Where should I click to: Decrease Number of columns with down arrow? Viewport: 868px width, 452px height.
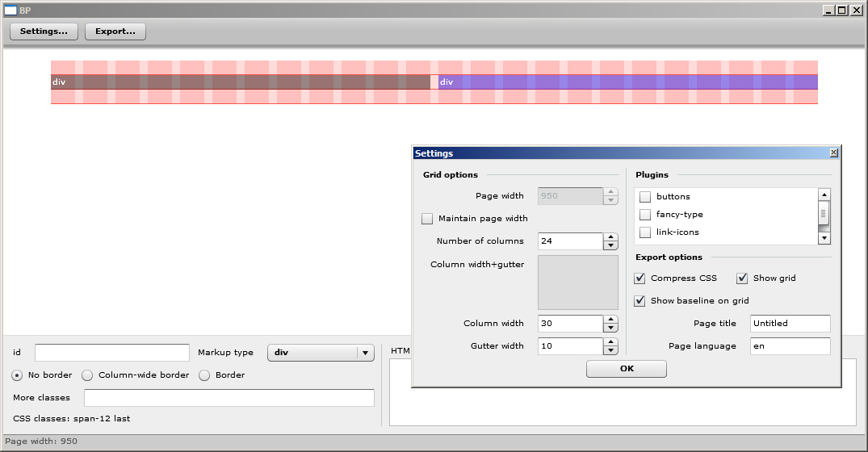click(610, 245)
